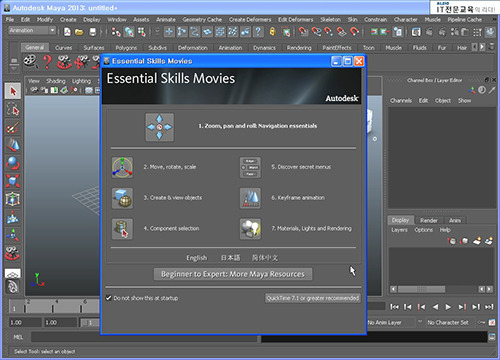Open the viewport Shading menu

[x=56, y=81]
